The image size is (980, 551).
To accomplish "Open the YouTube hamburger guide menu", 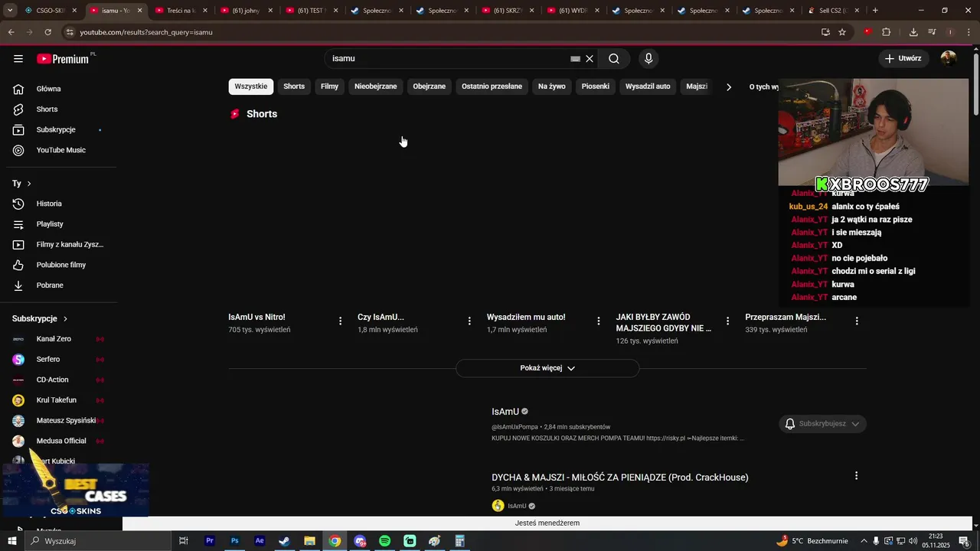I will (x=18, y=59).
